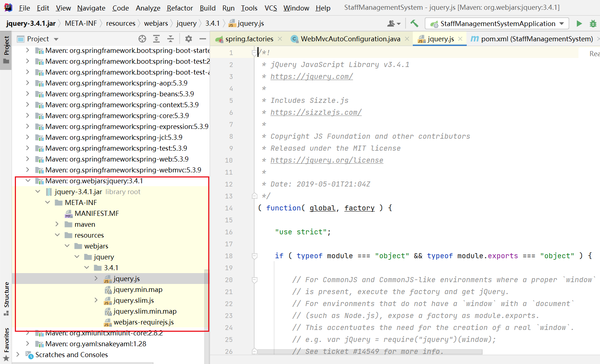Click the META-INF breadcrumb in navigation bar
The image size is (600, 364).
pyautogui.click(x=81, y=24)
